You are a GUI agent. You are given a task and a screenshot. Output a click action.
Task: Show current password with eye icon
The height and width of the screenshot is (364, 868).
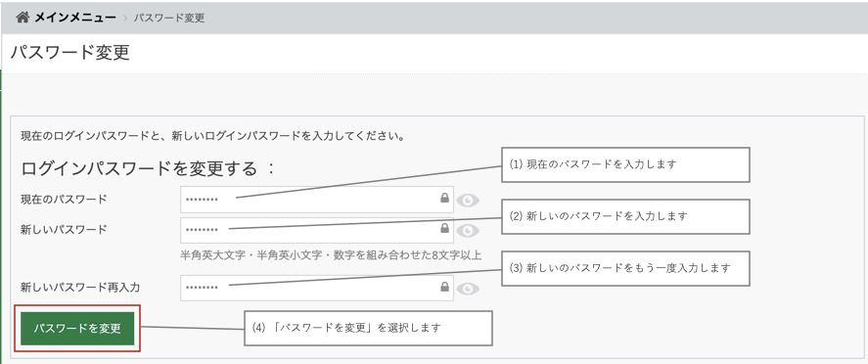[x=468, y=201]
